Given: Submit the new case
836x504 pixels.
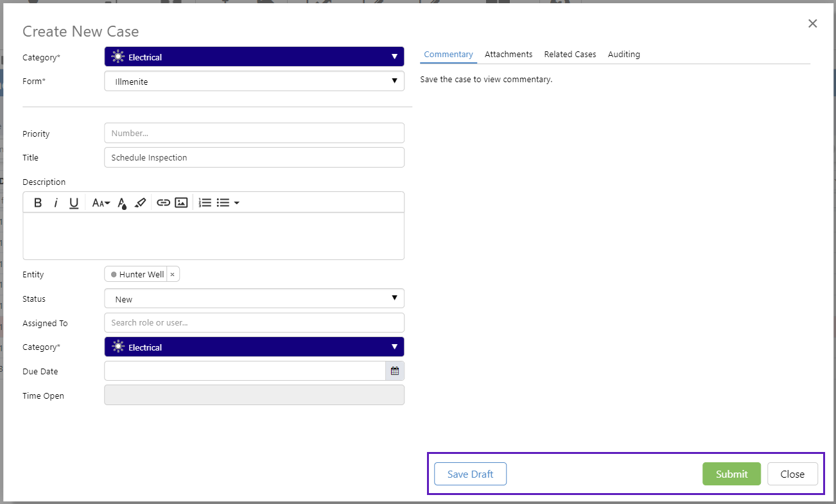Looking at the screenshot, I should [x=731, y=474].
